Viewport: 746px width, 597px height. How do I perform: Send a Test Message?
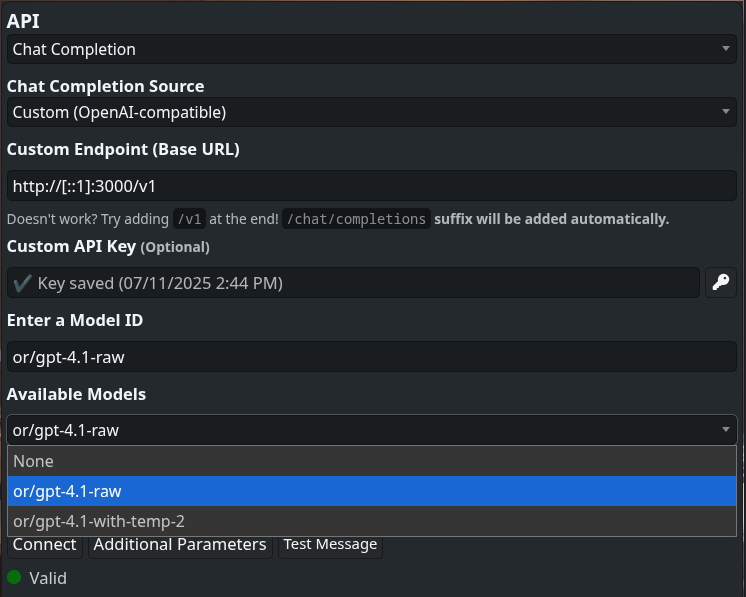pos(330,545)
